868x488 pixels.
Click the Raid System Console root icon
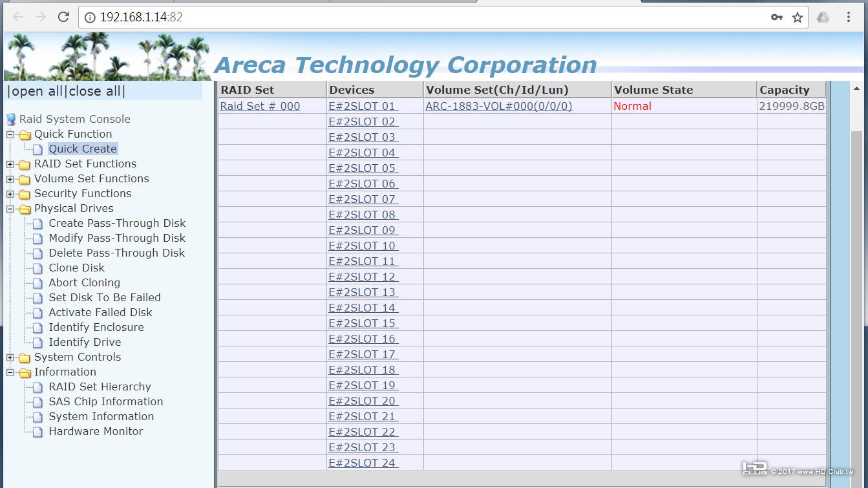coord(11,119)
